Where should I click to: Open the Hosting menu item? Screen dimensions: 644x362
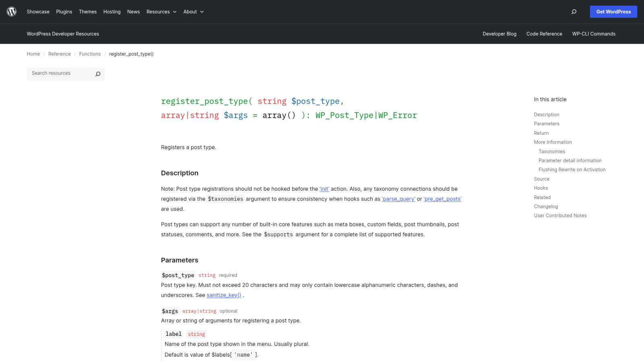(x=112, y=12)
